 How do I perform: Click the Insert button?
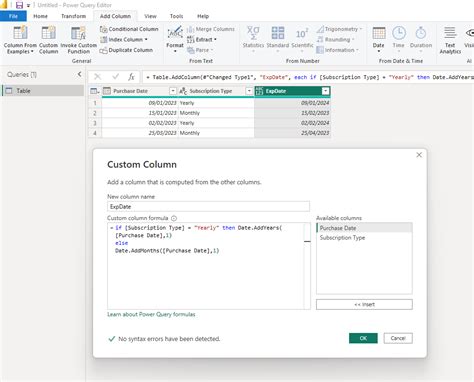pos(364,304)
